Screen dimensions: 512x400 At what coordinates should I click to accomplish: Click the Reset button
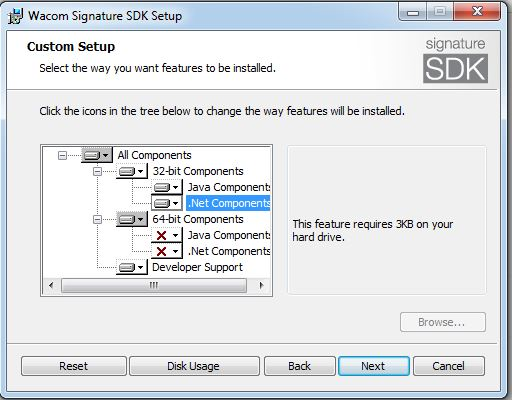tap(74, 366)
